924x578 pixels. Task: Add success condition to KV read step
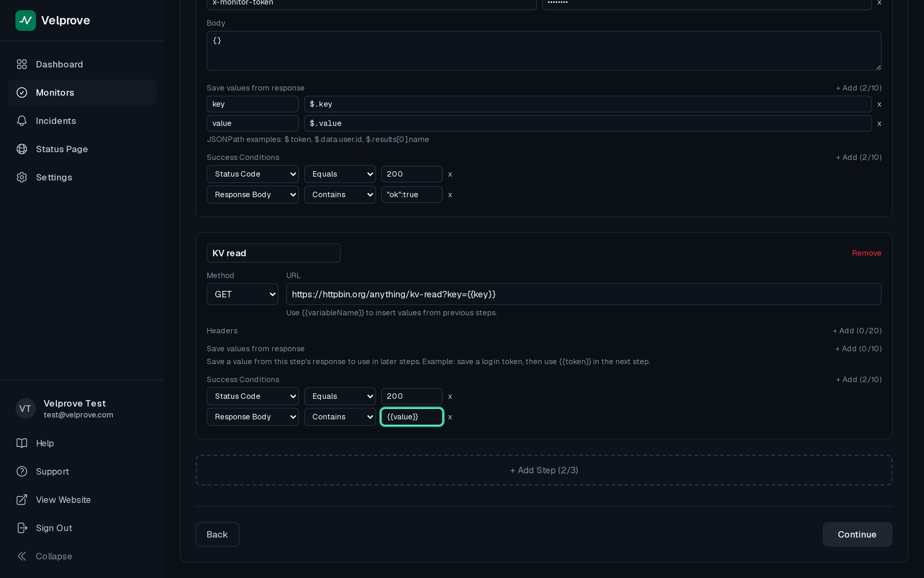(x=859, y=380)
